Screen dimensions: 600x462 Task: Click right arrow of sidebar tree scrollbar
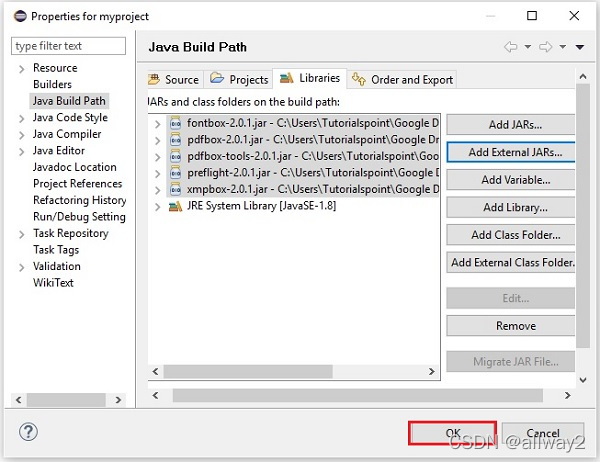click(x=118, y=400)
